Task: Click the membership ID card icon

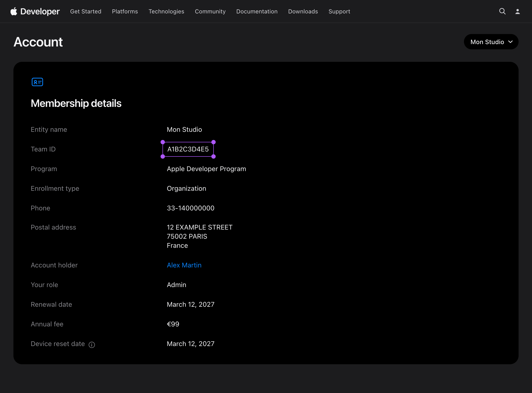Action: [37, 82]
